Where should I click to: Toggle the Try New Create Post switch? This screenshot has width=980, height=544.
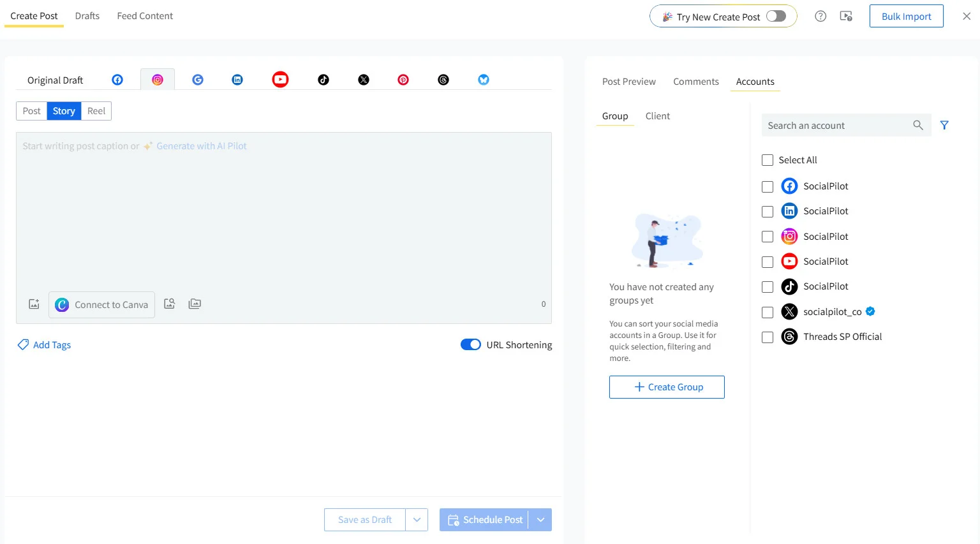776,16
